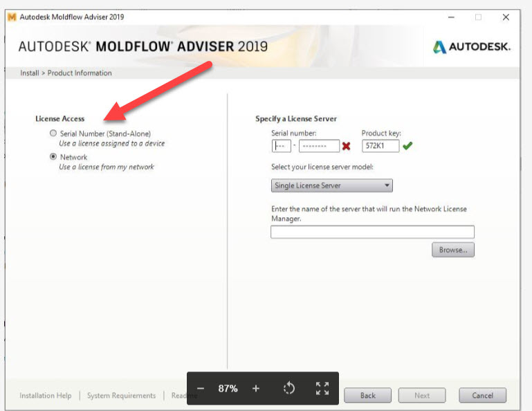Click the Specify a License Server heading
Screen dimensions: 532x411
[296, 119]
